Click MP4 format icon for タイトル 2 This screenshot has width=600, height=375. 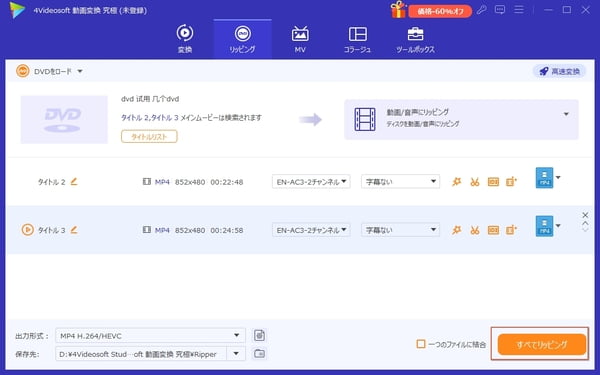click(544, 178)
